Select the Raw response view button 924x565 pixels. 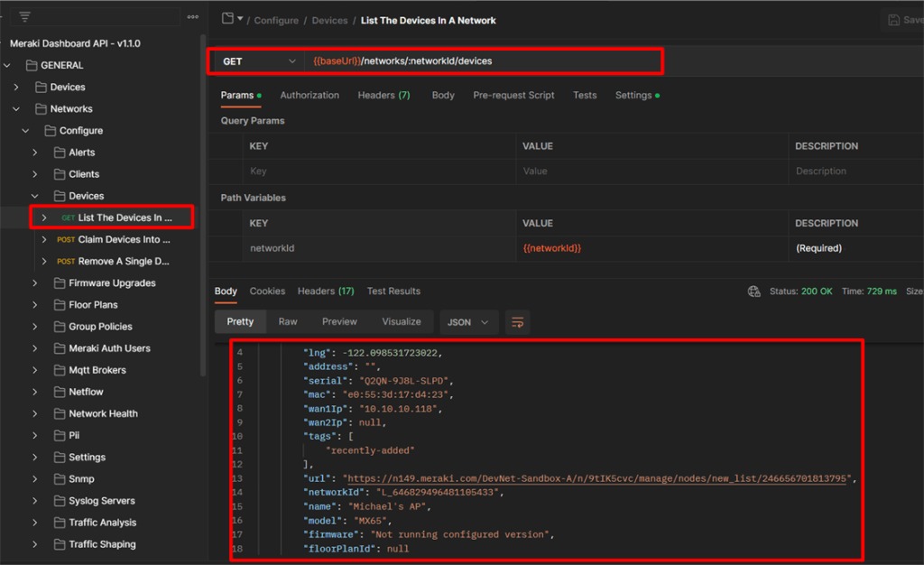288,321
